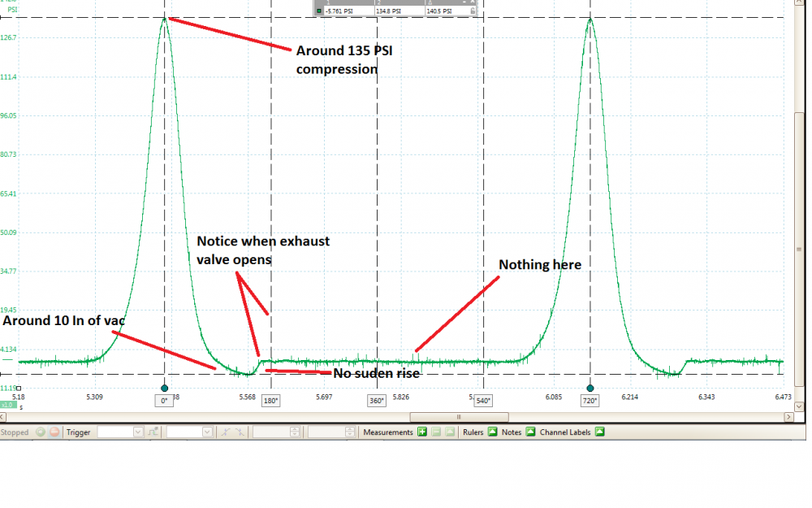This screenshot has width=812, height=508.
Task: Click the horizontal scrollbar right arrow
Action: point(788,417)
